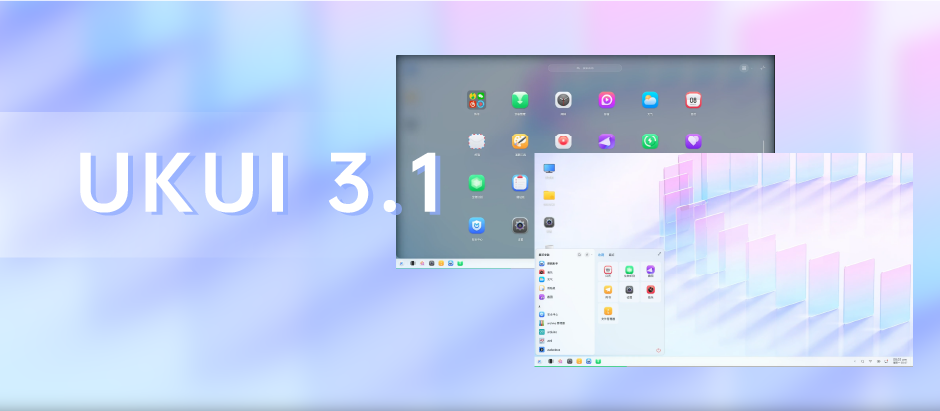
Task: Open the calendar icon showing 08
Action: (x=693, y=100)
